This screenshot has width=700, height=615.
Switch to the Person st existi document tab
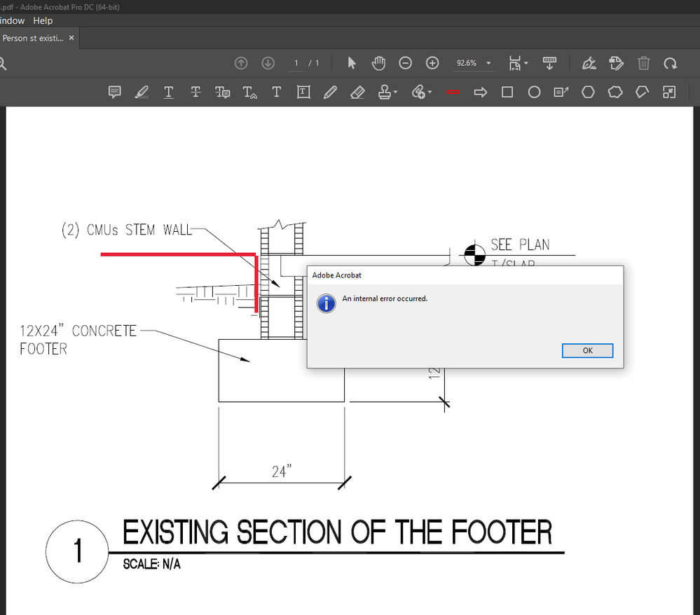pos(32,38)
